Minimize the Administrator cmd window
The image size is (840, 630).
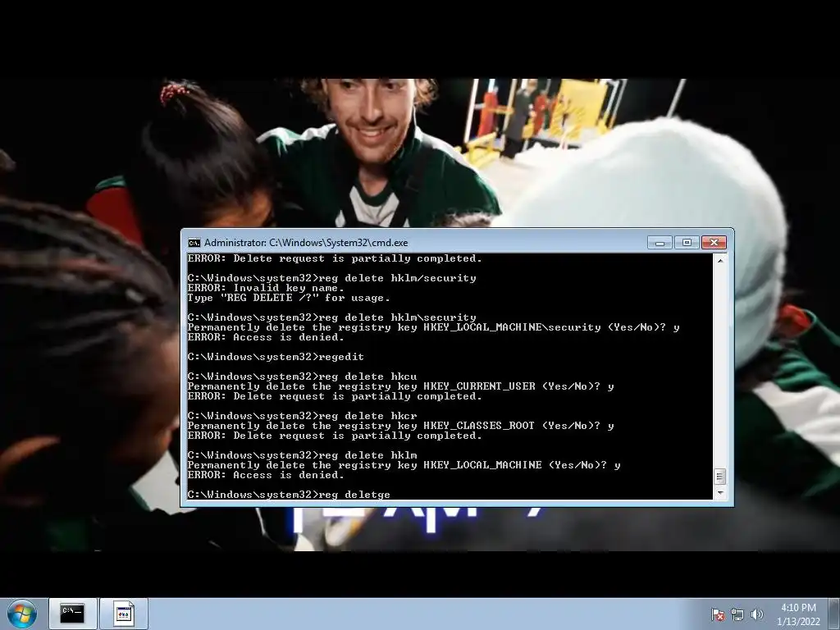(660, 243)
